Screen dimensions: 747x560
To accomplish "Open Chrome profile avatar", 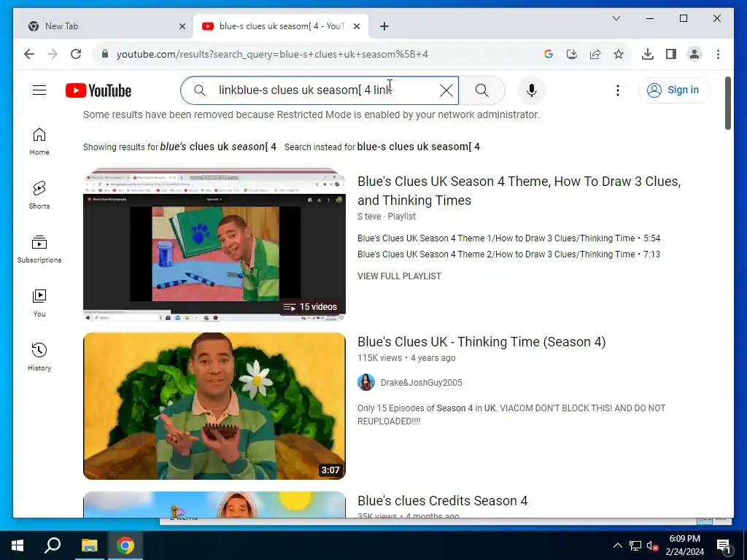I will (x=694, y=54).
